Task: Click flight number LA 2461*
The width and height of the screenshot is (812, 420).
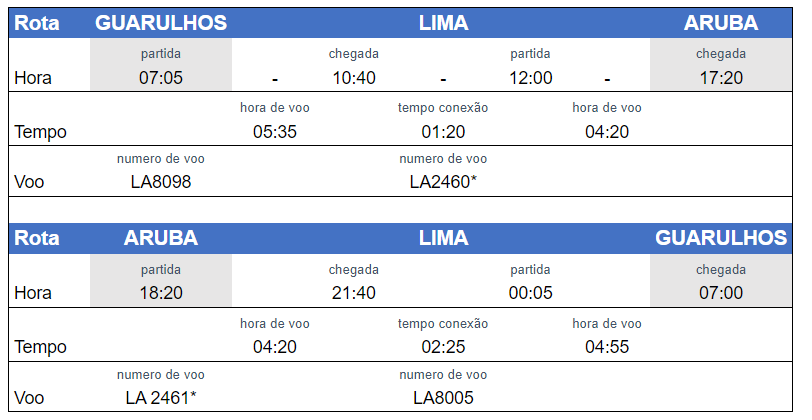Action: [161, 398]
